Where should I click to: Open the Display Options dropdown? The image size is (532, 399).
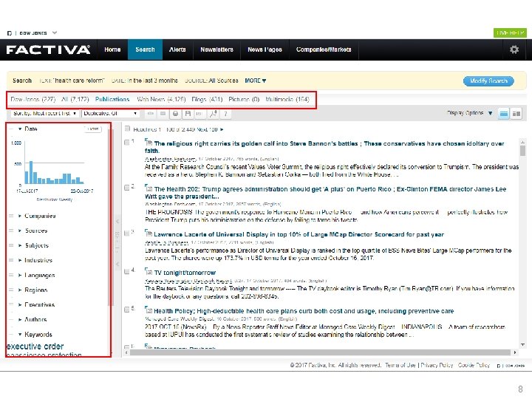[x=470, y=113]
